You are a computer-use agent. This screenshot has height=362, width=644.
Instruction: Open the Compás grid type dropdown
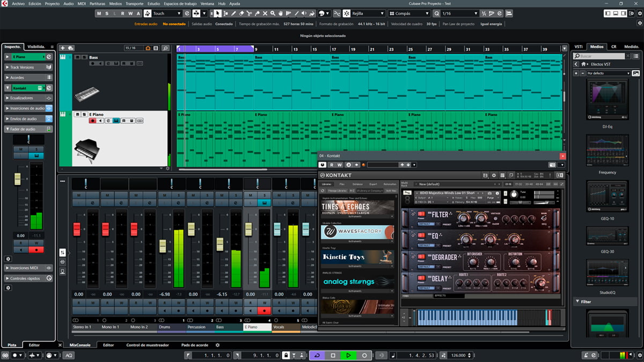[409, 13]
